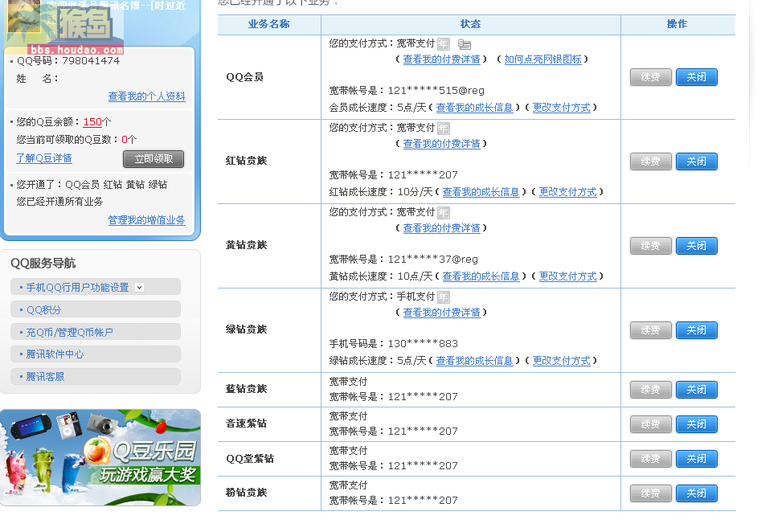This screenshot has width=782, height=532.
Task: Open 查看我的付费详情 for QQ会员
Action: 441,59
